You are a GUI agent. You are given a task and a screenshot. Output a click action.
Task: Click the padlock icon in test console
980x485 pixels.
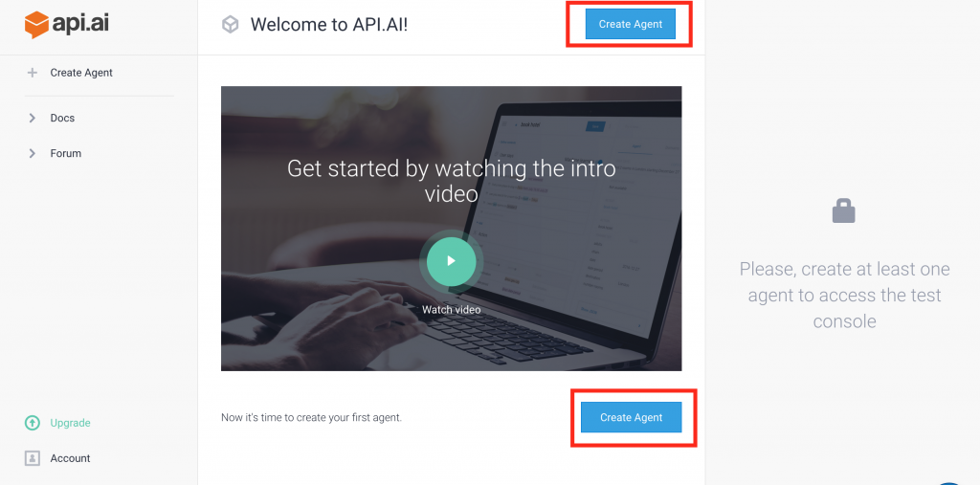pyautogui.click(x=844, y=211)
